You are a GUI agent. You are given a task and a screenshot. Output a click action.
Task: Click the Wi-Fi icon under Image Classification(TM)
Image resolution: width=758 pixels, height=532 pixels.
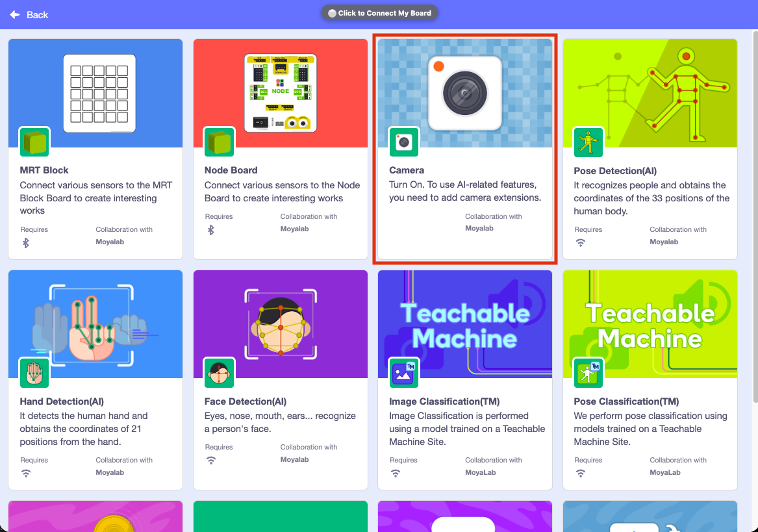396,474
